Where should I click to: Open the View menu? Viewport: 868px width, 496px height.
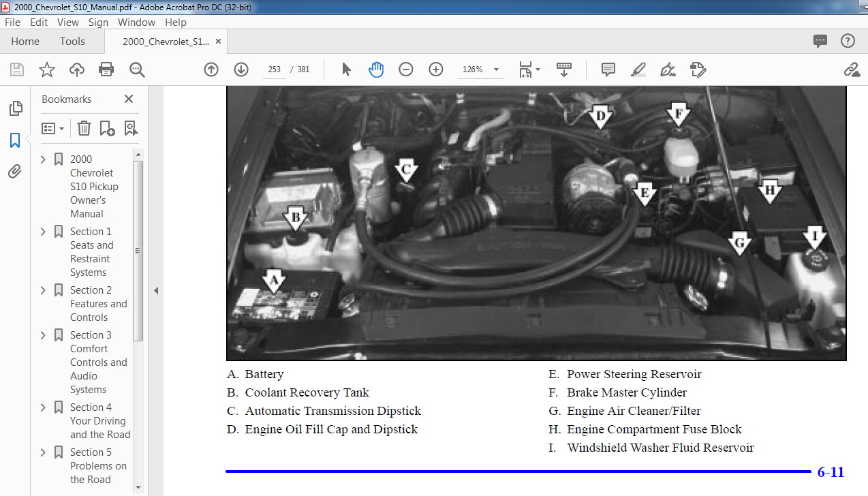[68, 22]
